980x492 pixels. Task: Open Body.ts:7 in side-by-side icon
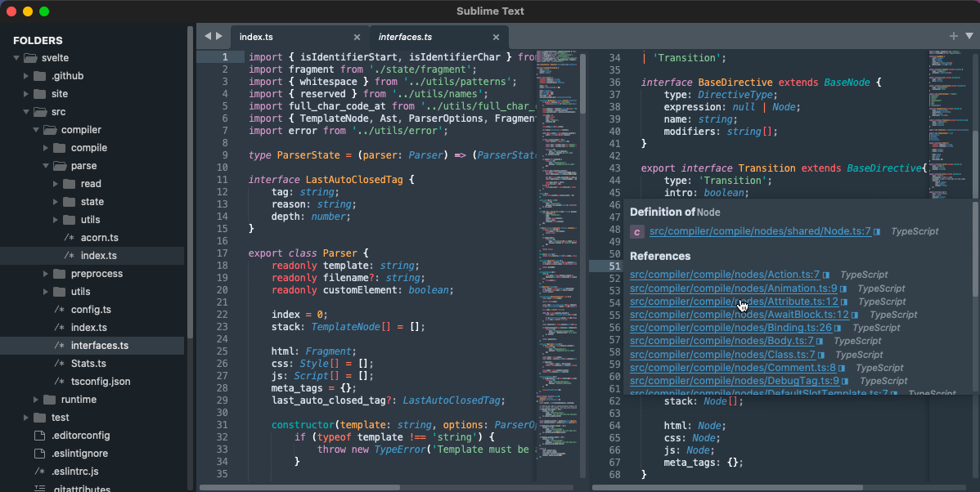click(x=820, y=342)
